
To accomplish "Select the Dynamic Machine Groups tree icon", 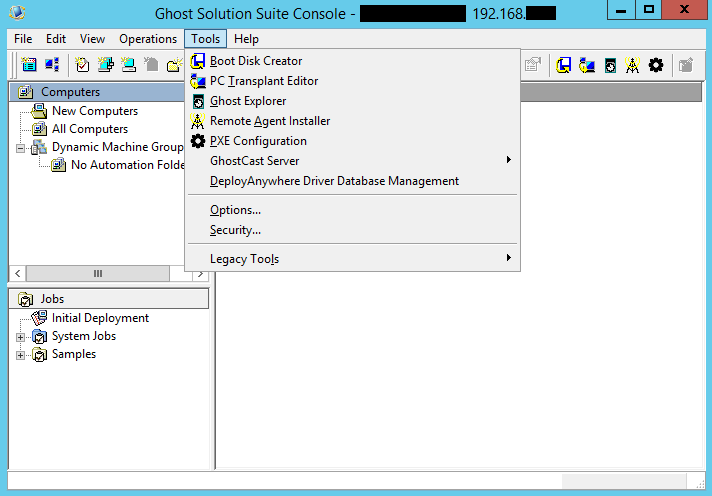I will click(39, 147).
